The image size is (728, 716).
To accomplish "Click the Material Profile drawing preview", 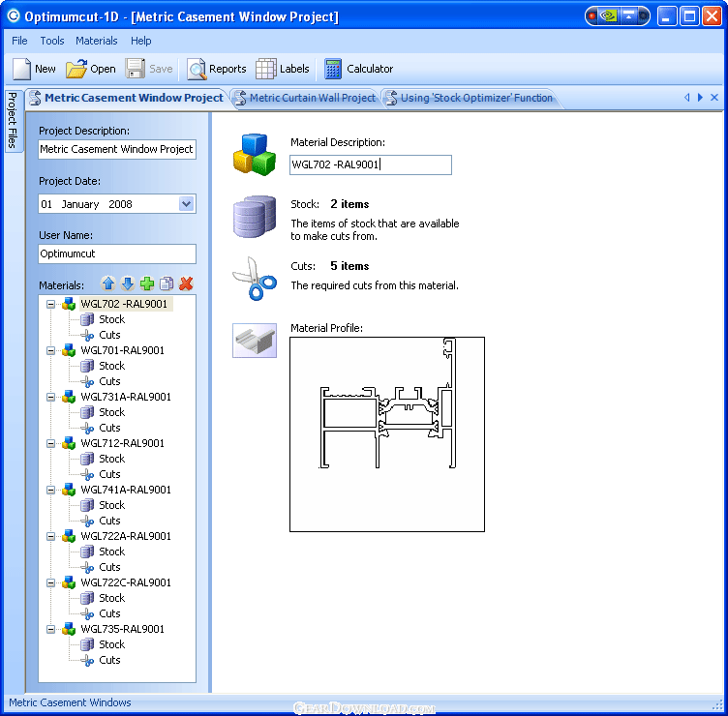I will coord(387,434).
